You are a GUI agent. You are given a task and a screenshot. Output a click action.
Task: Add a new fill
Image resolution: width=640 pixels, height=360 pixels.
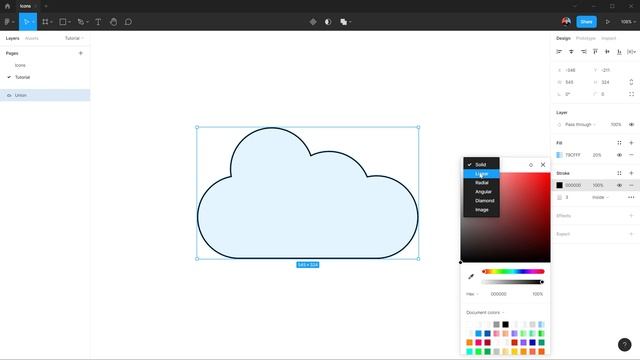coord(631,142)
